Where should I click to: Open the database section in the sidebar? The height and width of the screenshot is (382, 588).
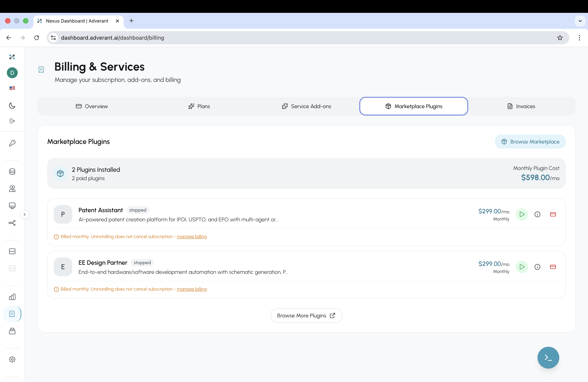pos(12,172)
